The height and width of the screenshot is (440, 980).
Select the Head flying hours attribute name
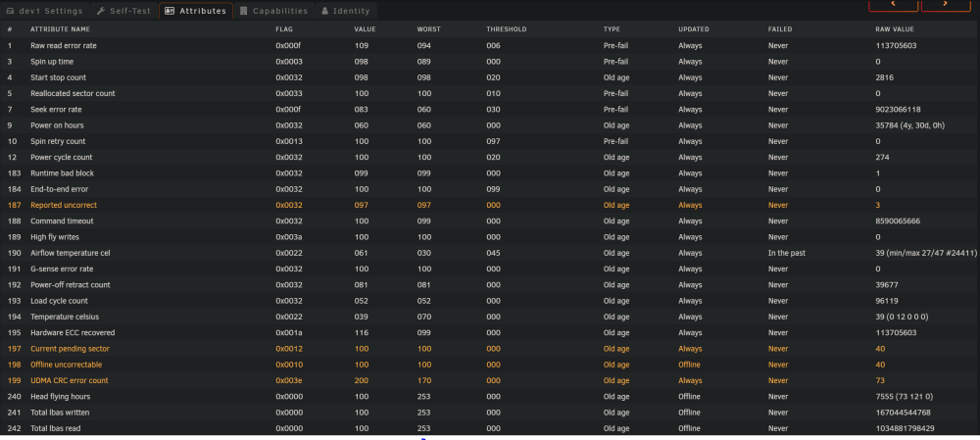pos(61,397)
